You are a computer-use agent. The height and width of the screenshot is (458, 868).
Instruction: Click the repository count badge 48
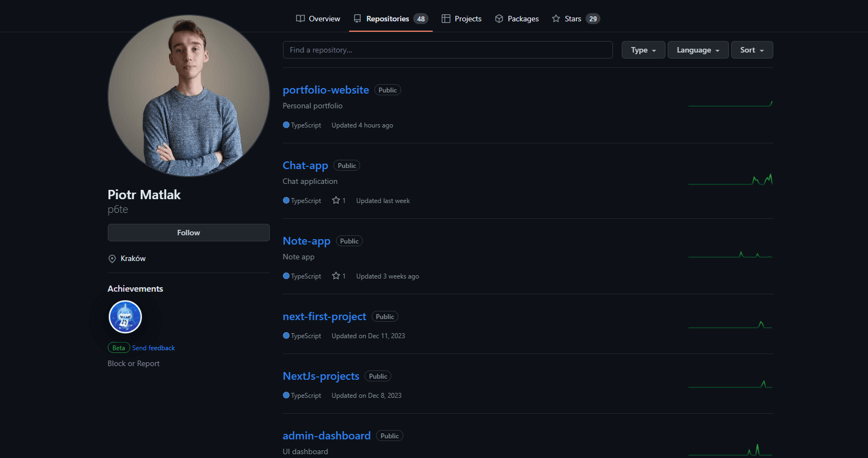pyautogui.click(x=421, y=19)
